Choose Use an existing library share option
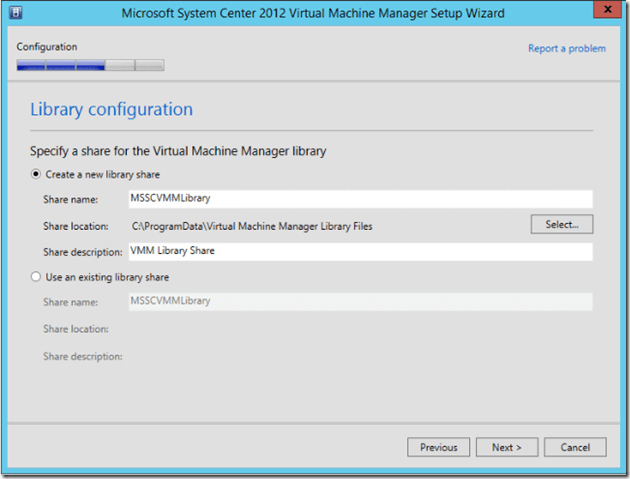Image resolution: width=630 pixels, height=479 pixels. (x=37, y=277)
